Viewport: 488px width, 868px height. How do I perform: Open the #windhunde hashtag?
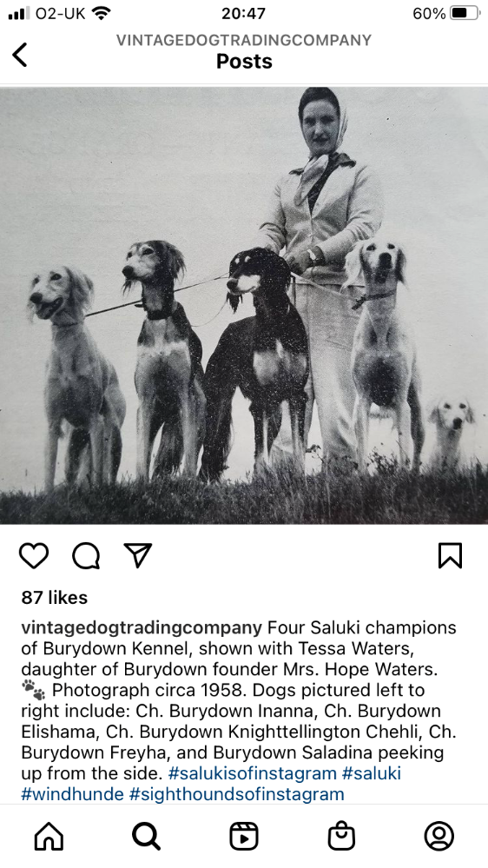72,794
